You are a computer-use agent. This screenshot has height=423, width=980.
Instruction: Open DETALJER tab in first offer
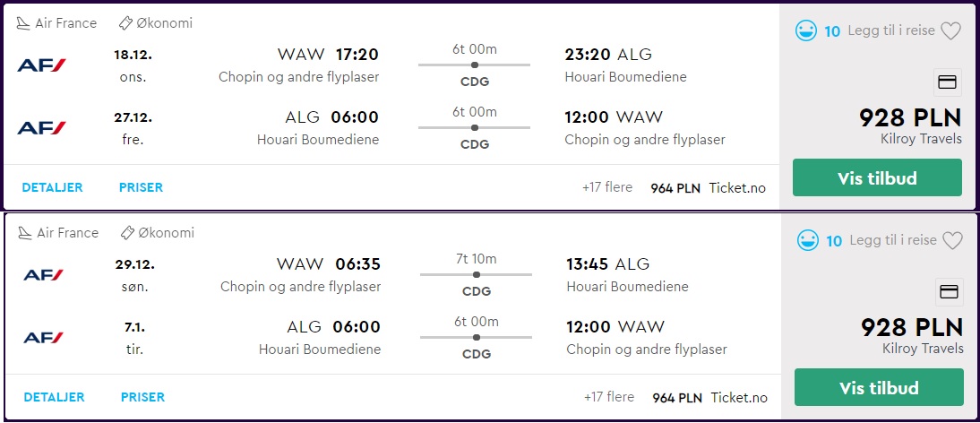tap(52, 187)
